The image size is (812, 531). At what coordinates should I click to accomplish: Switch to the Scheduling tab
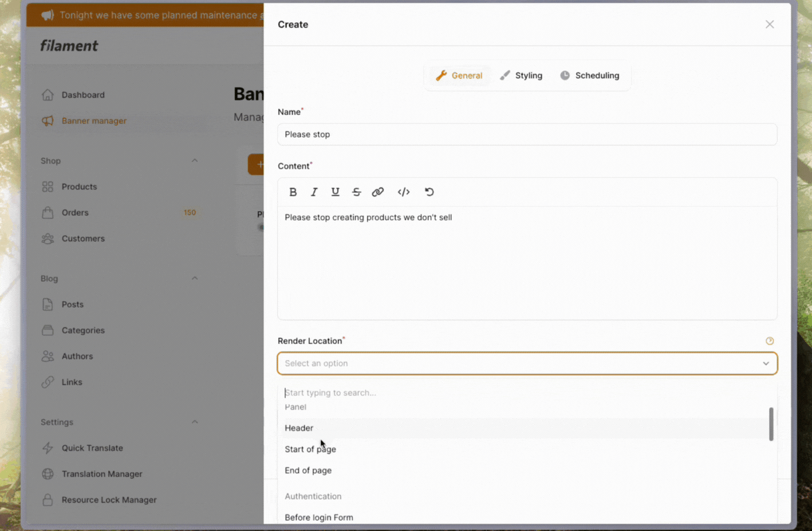(589, 76)
